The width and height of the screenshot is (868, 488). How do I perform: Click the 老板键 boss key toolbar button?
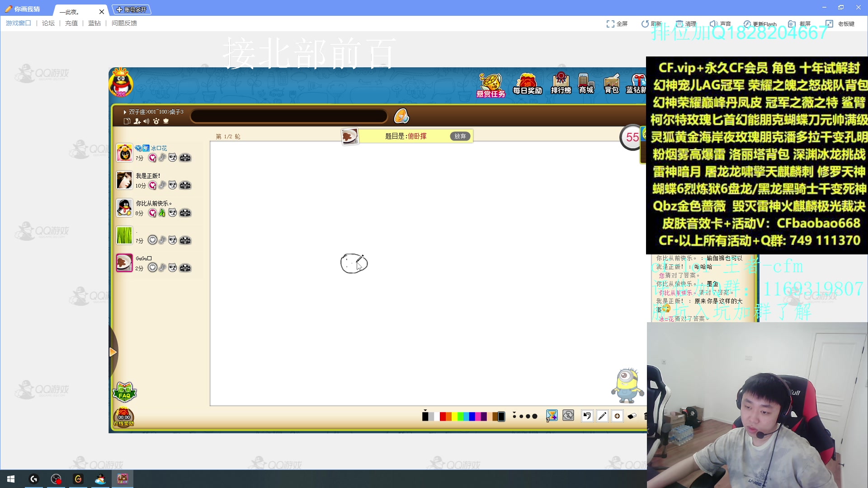[840, 24]
